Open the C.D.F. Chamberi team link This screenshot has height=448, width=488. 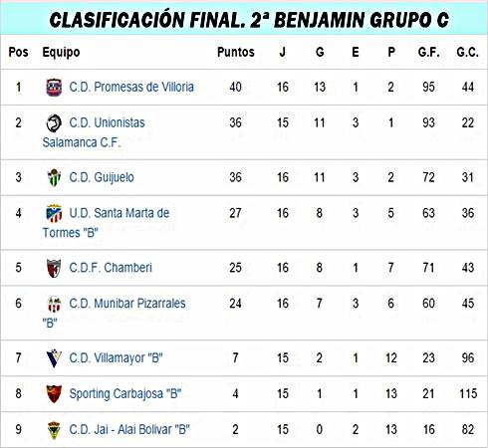point(111,268)
